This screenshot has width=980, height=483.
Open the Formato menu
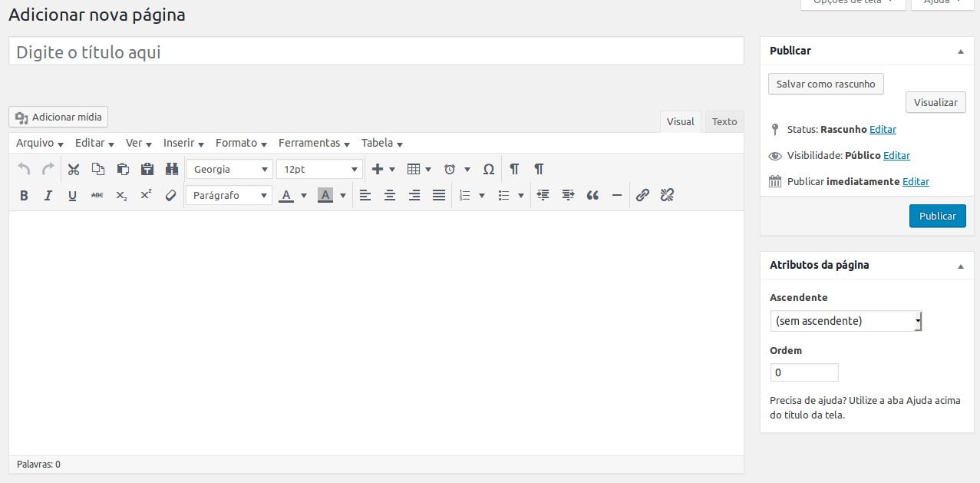(x=241, y=144)
